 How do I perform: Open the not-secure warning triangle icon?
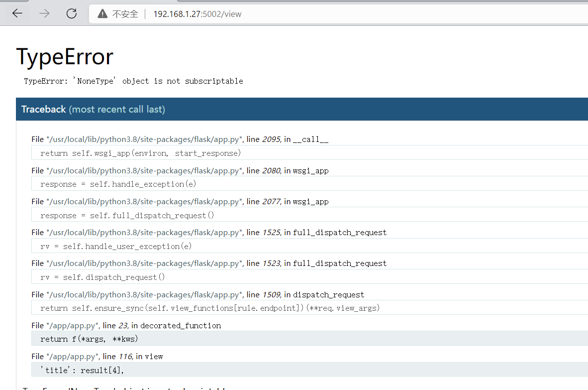coord(102,14)
